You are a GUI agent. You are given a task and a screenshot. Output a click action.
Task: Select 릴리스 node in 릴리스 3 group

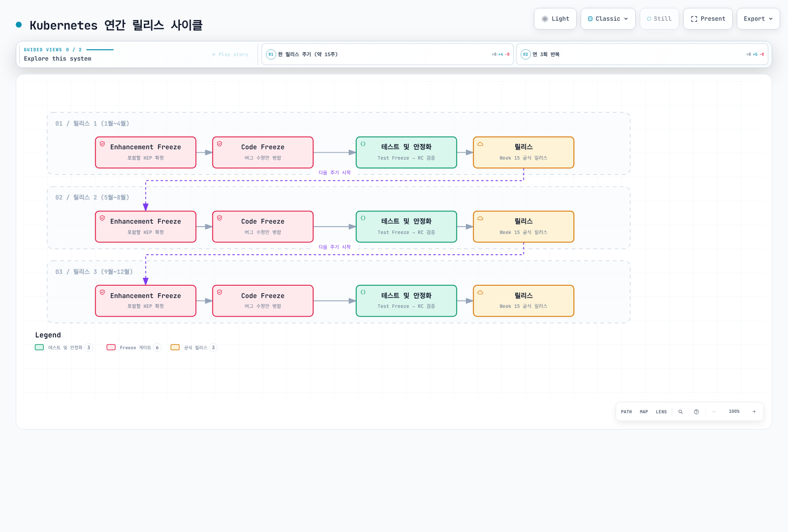click(524, 301)
